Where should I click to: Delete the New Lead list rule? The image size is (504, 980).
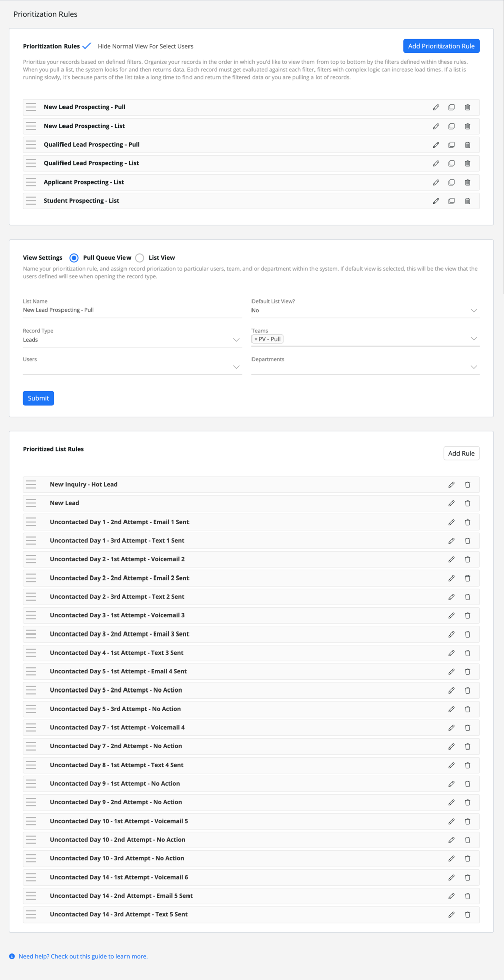pyautogui.click(x=468, y=503)
